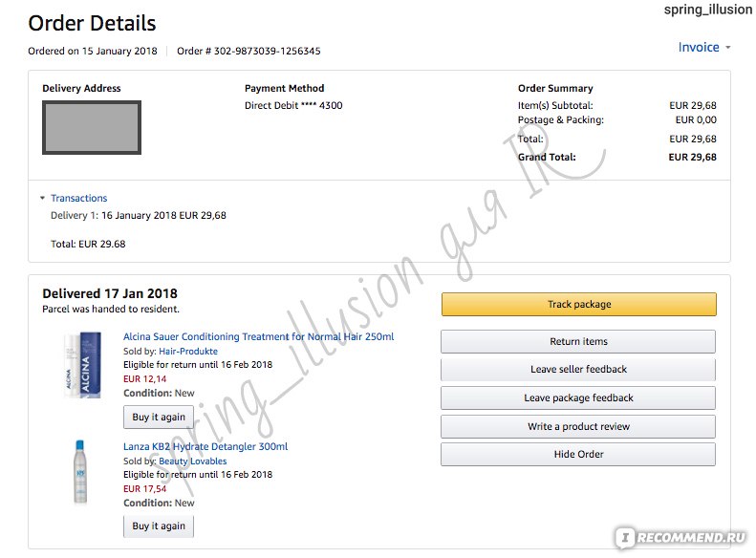The height and width of the screenshot is (558, 756).
Task: Click the Track package button
Action: coord(578,304)
